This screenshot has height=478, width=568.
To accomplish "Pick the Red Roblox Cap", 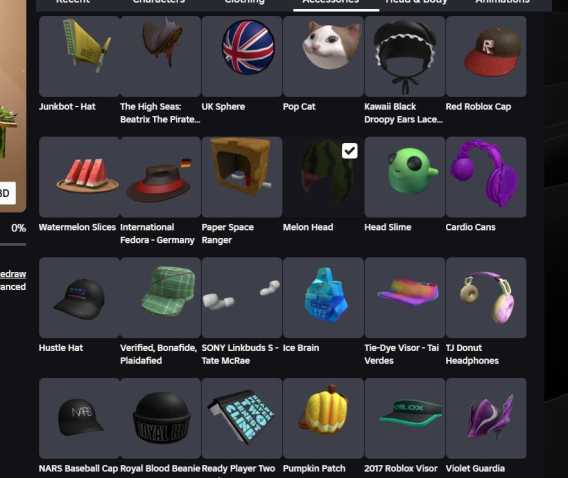I will pos(486,56).
